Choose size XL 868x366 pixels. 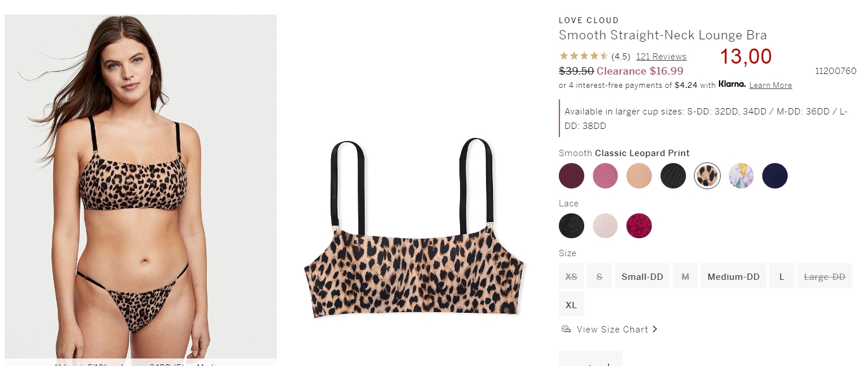571,304
